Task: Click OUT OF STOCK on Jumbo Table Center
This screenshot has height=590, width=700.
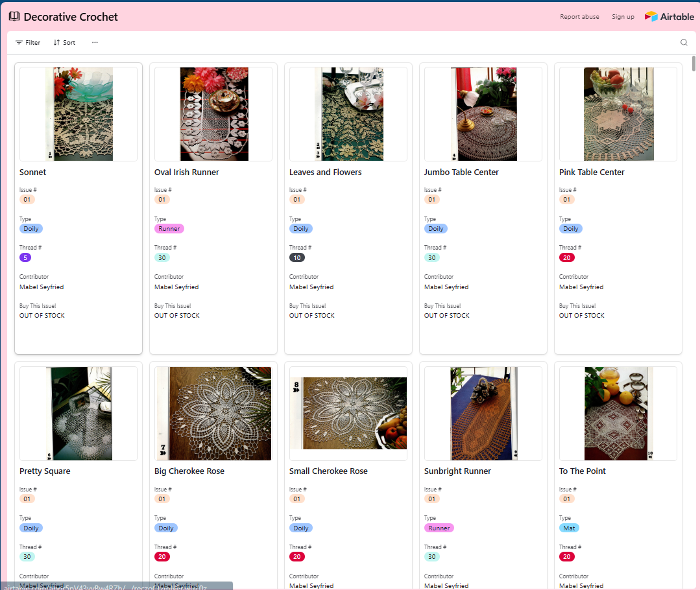Action: pyautogui.click(x=446, y=316)
